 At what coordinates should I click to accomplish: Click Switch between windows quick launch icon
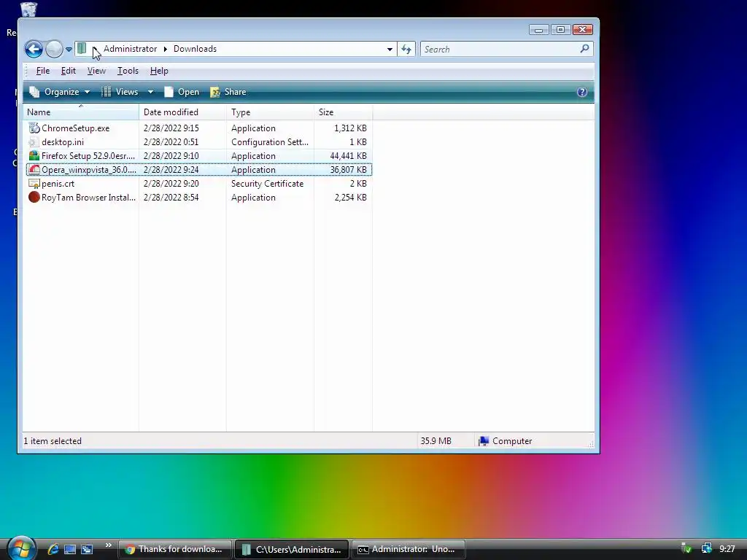click(x=87, y=549)
